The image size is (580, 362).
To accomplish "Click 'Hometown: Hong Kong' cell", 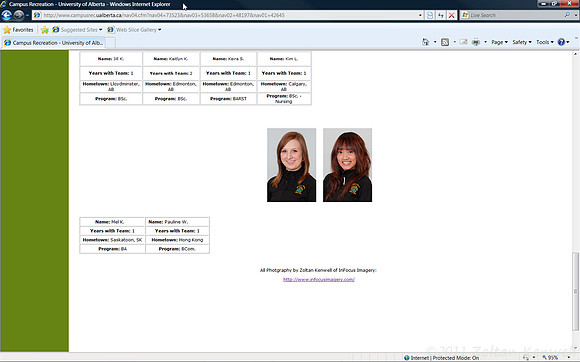I will coord(178,240).
